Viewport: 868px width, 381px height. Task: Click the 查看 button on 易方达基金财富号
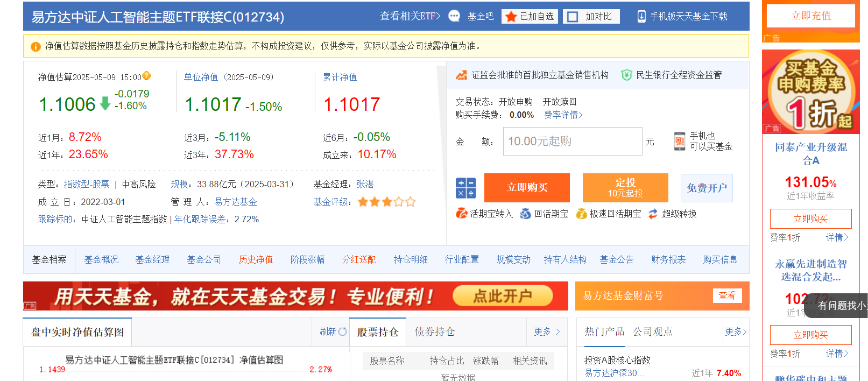[728, 295]
